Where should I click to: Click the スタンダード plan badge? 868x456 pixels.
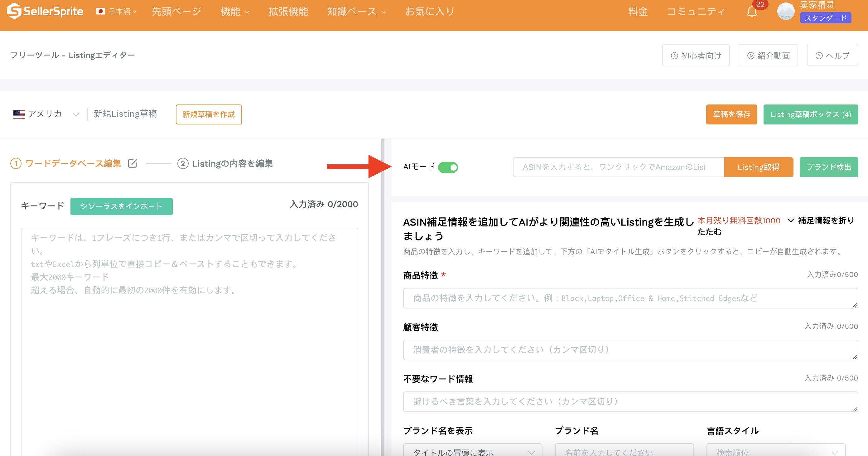click(826, 18)
